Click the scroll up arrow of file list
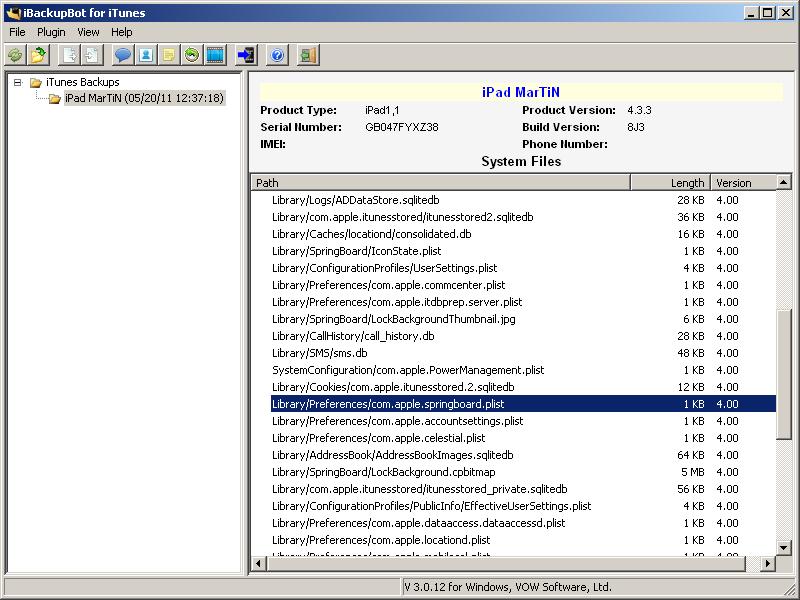Image resolution: width=800 pixels, height=600 pixels. point(784,182)
